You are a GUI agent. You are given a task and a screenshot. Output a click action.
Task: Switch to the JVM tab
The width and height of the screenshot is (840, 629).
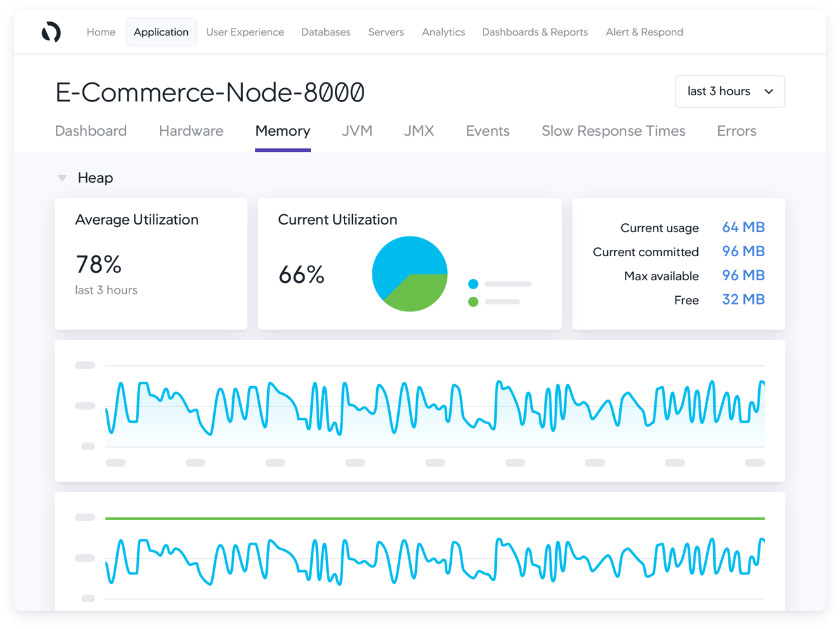coord(357,131)
